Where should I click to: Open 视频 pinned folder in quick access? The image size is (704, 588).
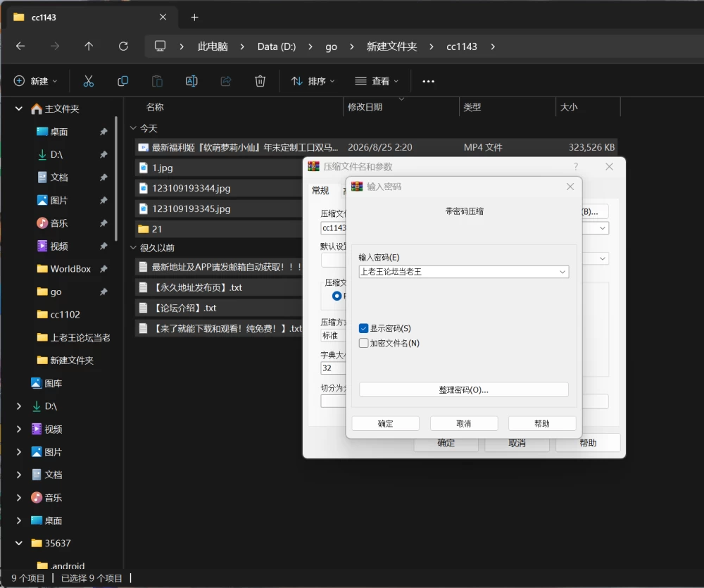coord(53,246)
